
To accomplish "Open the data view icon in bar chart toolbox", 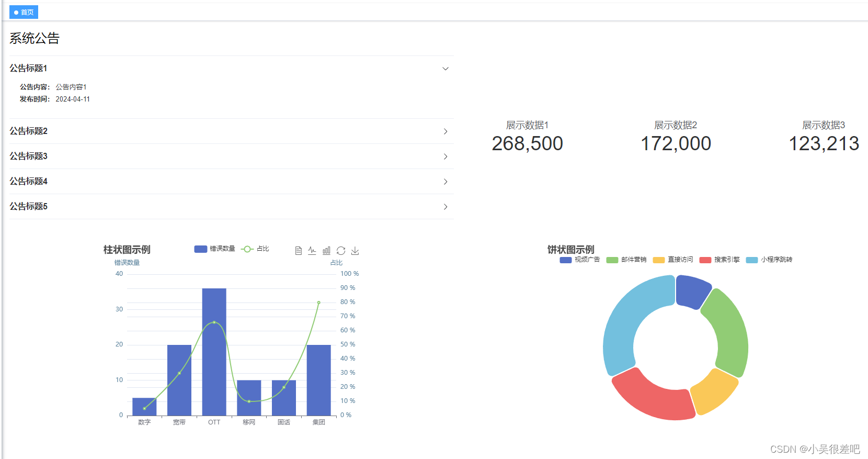I will pyautogui.click(x=298, y=251).
